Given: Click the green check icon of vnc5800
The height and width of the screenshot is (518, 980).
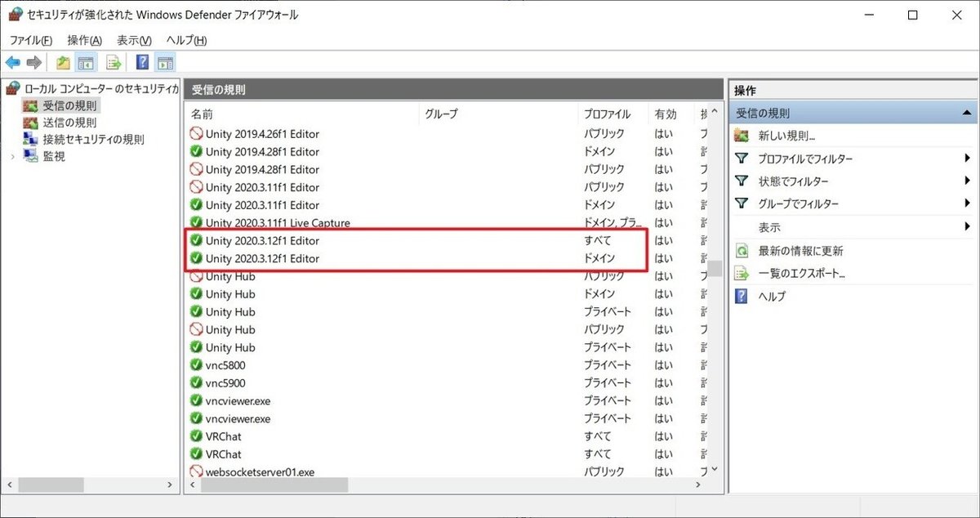Looking at the screenshot, I should click(x=196, y=365).
